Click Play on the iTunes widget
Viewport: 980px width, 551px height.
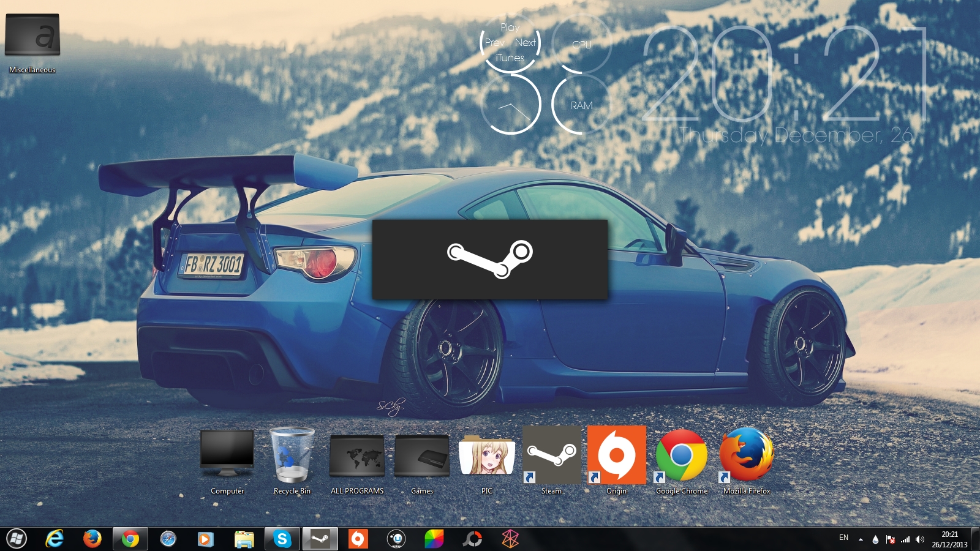(510, 27)
